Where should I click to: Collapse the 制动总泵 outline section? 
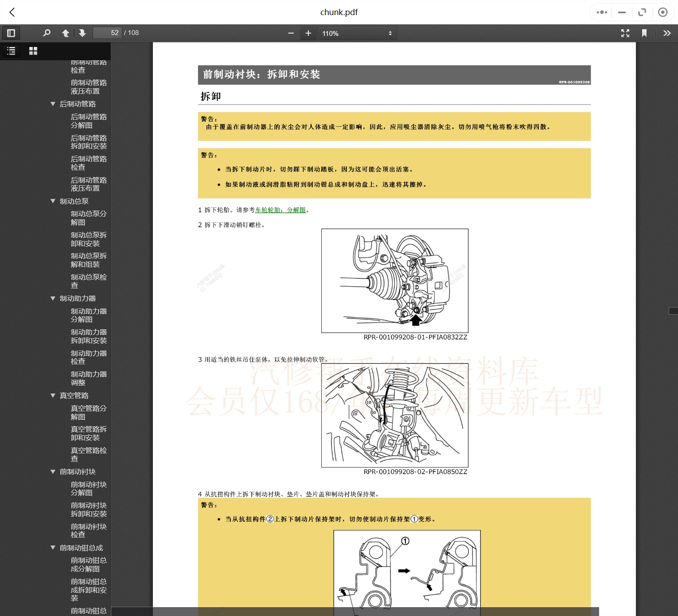coord(53,201)
